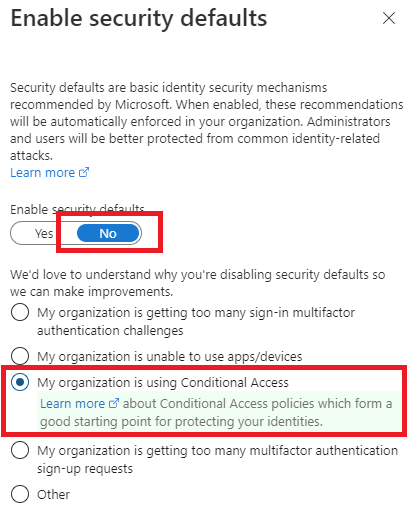Click the 'Enable security defaults' panel heading
The image size is (416, 515).
click(139, 18)
